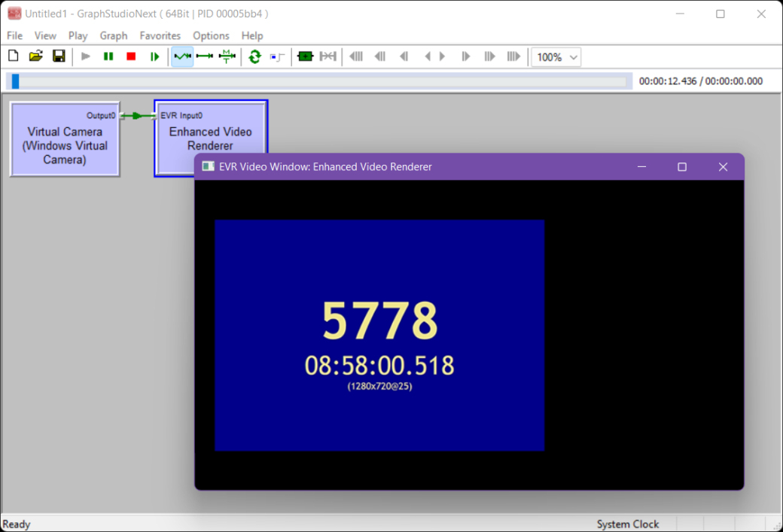Open a saved graph file
This screenshot has height=532, width=783.
click(x=35, y=56)
